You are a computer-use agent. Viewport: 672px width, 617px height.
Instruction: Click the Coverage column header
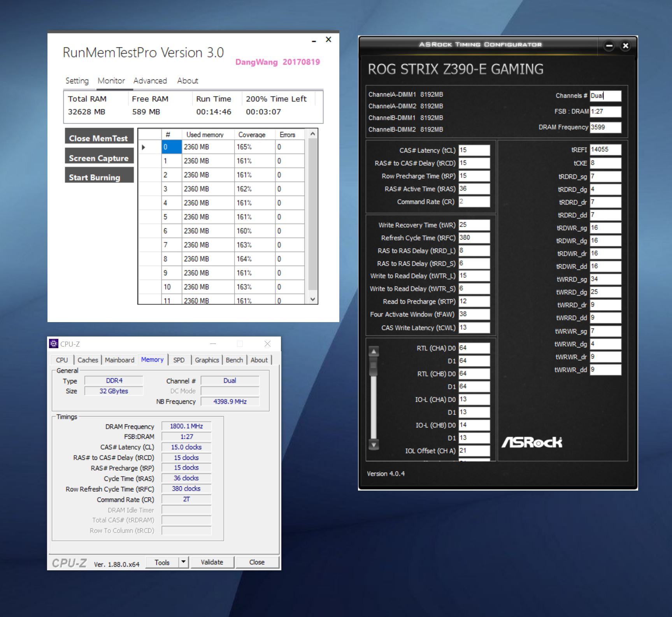(x=254, y=135)
